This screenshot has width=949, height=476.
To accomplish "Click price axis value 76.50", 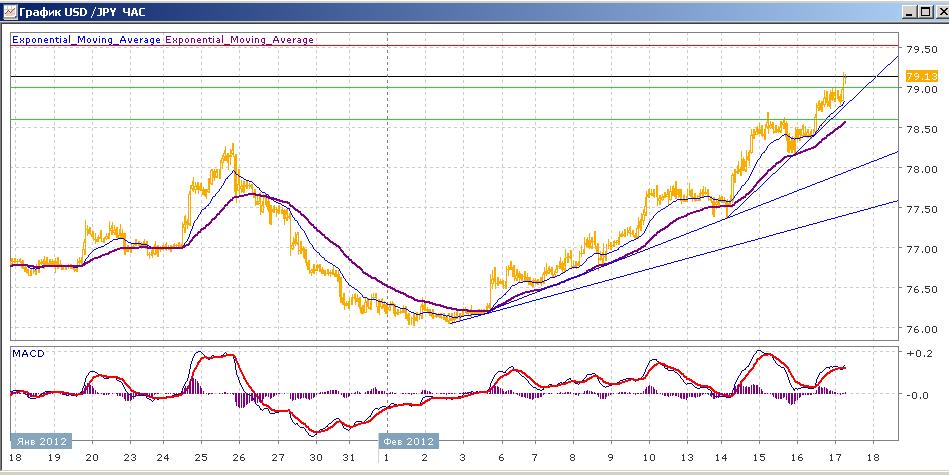I will tap(921, 289).
